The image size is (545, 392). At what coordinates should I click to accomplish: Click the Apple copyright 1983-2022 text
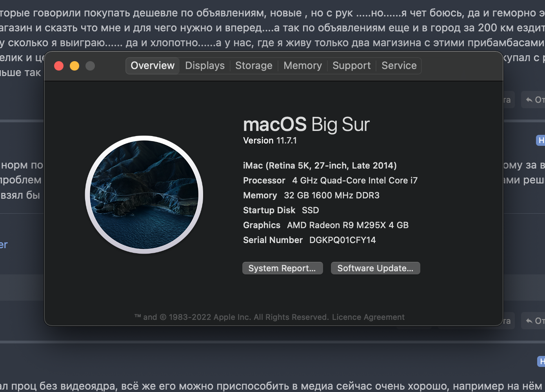(x=231, y=317)
